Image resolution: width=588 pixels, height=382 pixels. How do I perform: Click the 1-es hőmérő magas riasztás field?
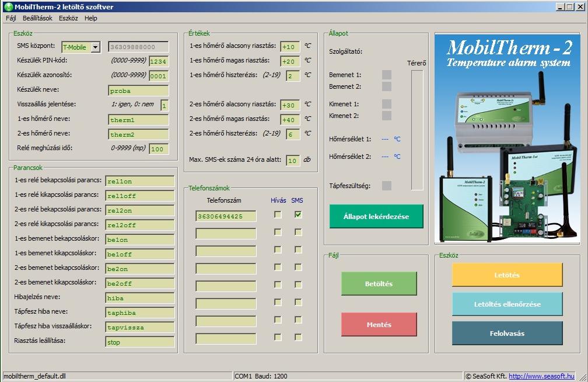(290, 61)
